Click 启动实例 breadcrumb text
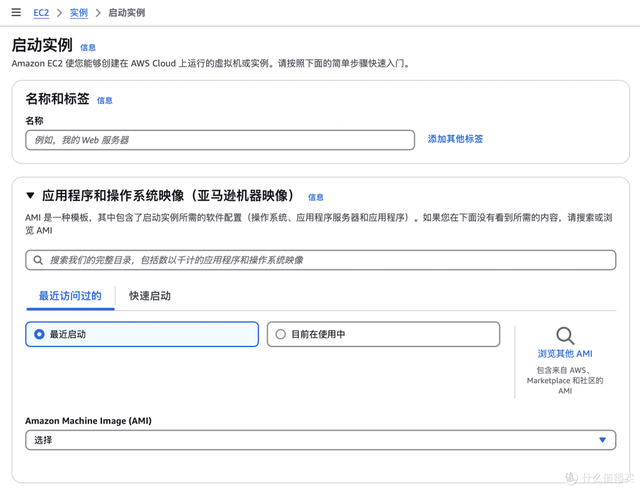 [x=127, y=13]
